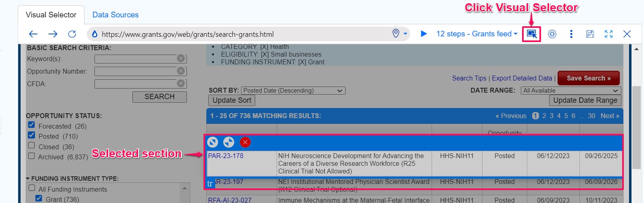Uncheck the Forecasted opportunity status
644x203 pixels.
(x=31, y=125)
